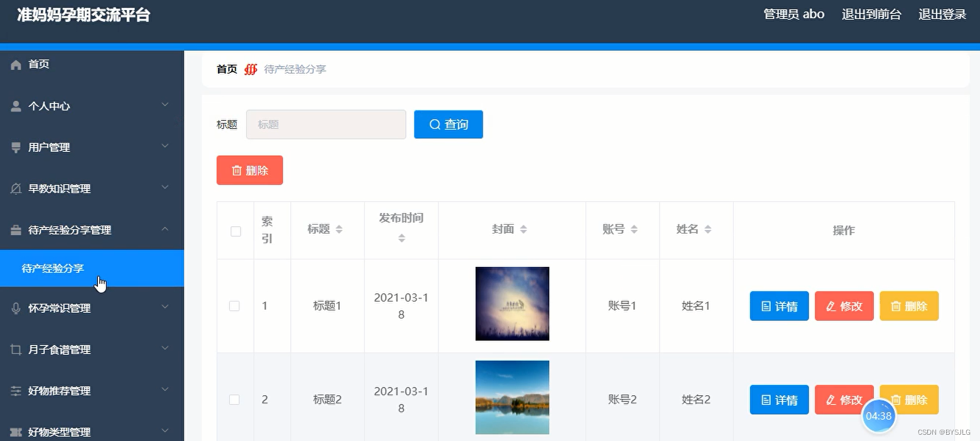The height and width of the screenshot is (441, 980).
Task: Open 详情 for 标题1 record
Action: point(779,306)
